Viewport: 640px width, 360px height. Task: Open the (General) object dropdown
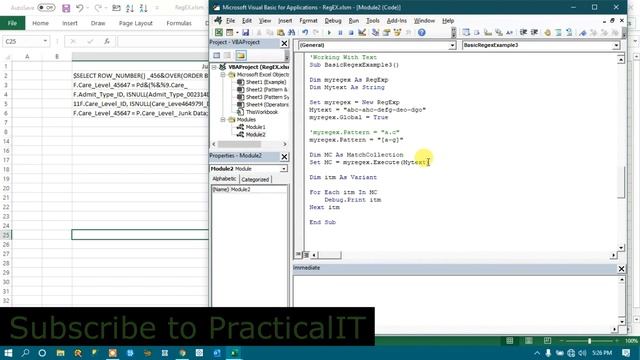tap(452, 45)
